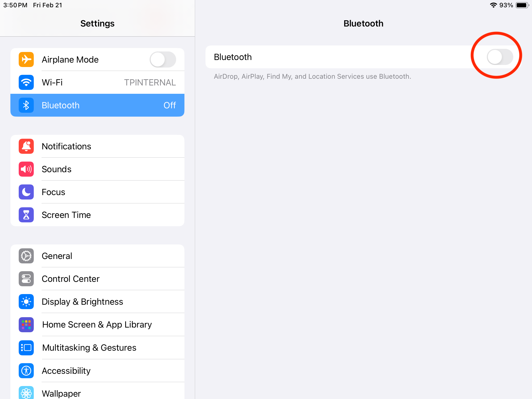Turn on Airplane Mode switch
The height and width of the screenshot is (399, 532).
(163, 59)
